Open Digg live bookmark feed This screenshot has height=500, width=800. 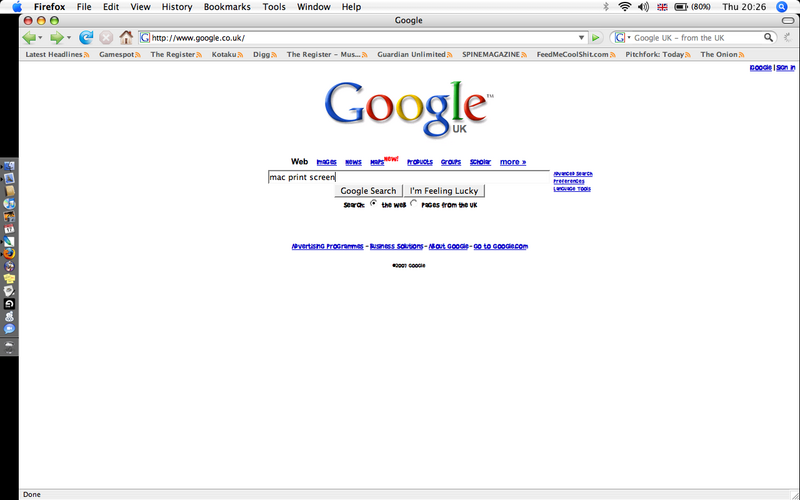pos(265,54)
